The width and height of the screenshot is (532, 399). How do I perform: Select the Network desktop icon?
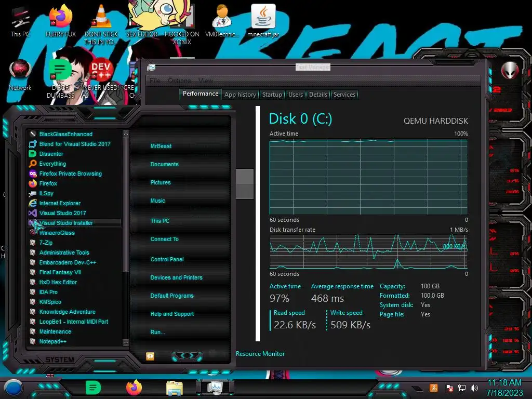[x=20, y=75]
